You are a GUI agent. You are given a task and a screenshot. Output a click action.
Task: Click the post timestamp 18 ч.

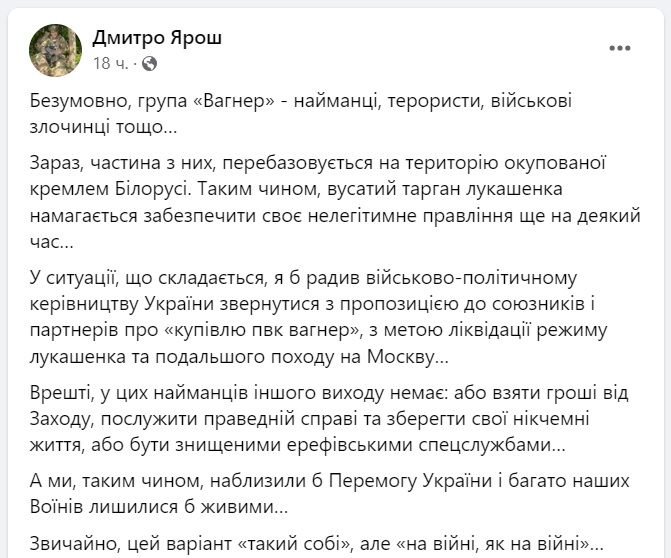coord(108,63)
